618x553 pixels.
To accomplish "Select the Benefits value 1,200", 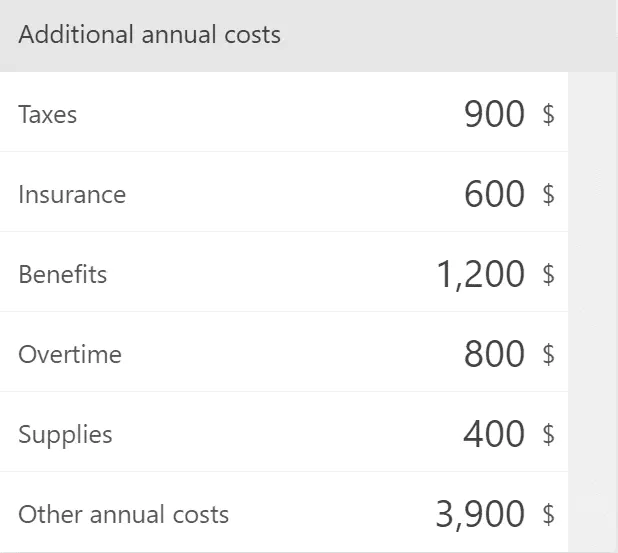I will (480, 274).
